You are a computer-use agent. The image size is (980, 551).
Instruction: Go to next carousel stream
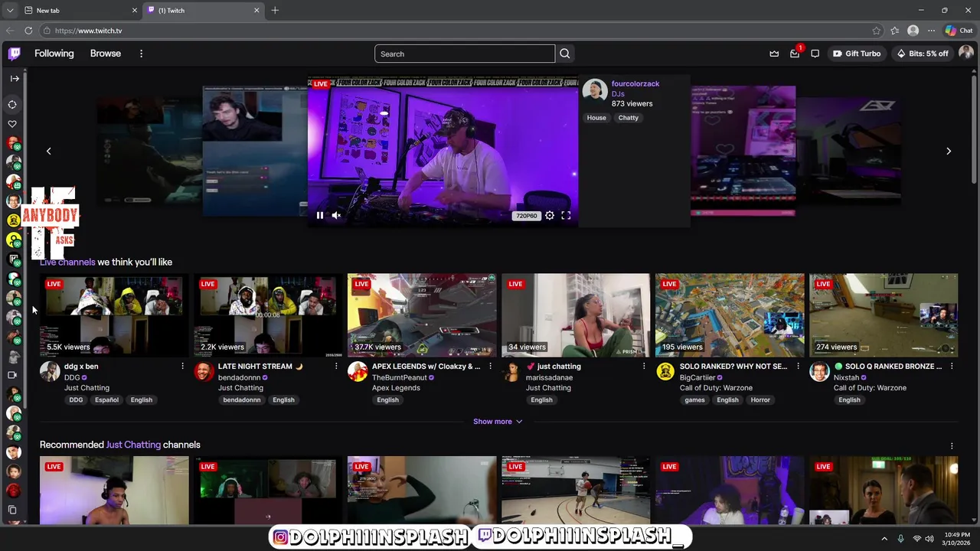pyautogui.click(x=949, y=151)
